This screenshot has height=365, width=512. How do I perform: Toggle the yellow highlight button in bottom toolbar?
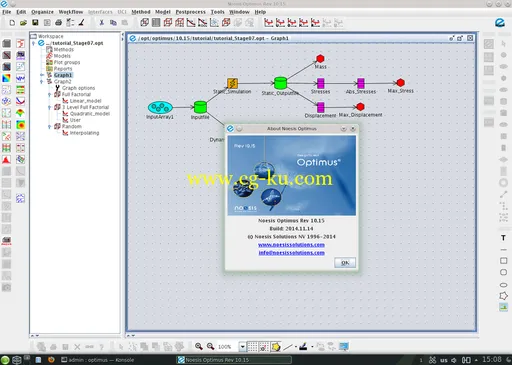(276, 347)
